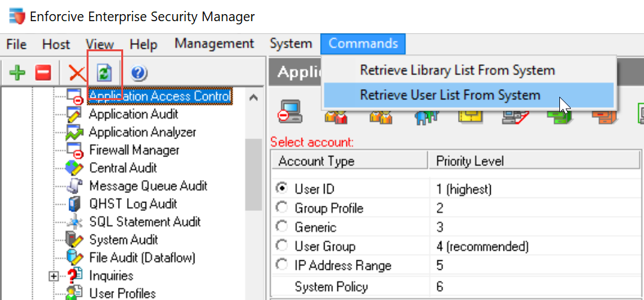
Task: Click the Central Audit globe icon
Action: [x=75, y=168]
